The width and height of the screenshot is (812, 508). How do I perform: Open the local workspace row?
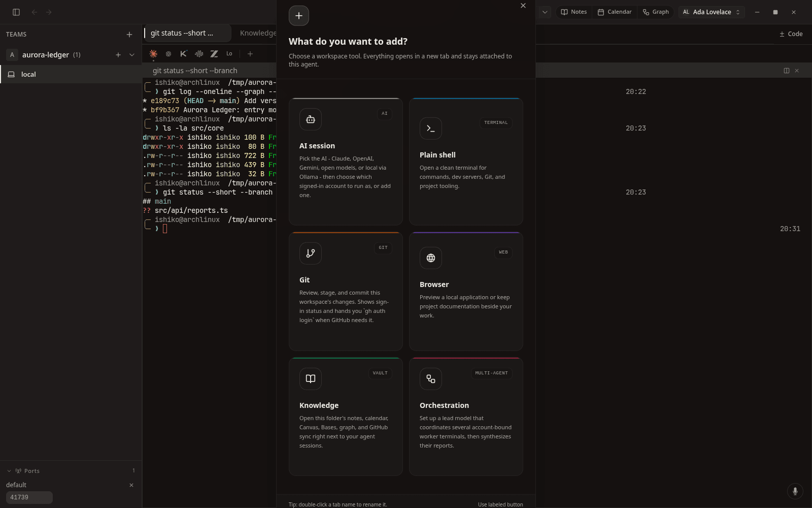[71, 74]
